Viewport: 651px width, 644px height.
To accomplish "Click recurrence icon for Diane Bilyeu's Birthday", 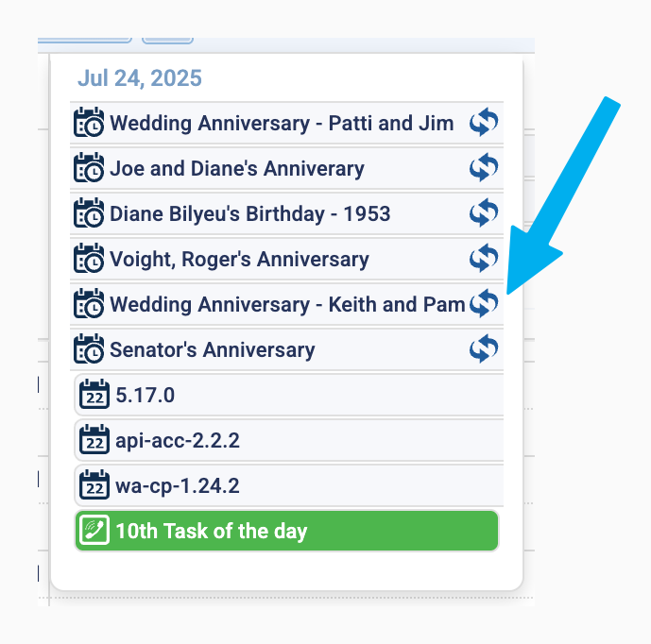I will pyautogui.click(x=484, y=213).
